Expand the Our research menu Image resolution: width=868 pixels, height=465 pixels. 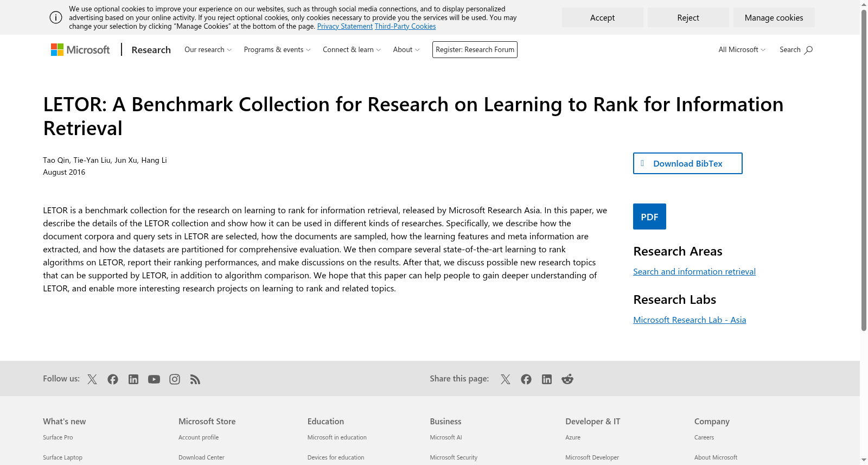click(208, 50)
